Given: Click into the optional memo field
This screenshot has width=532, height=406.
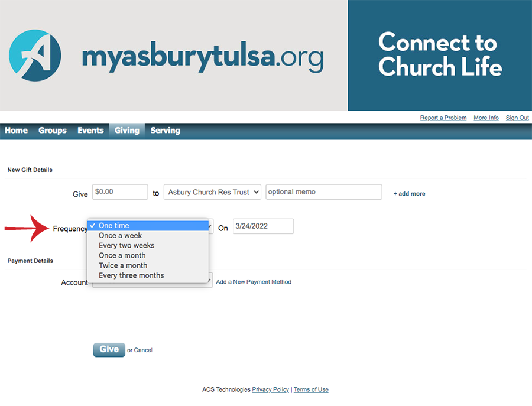Looking at the screenshot, I should coord(324,192).
